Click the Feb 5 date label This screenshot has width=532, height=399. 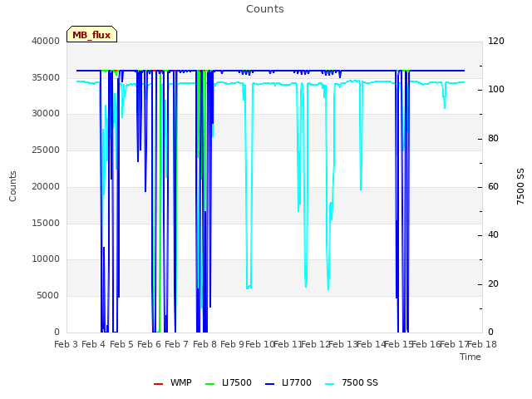coord(121,344)
